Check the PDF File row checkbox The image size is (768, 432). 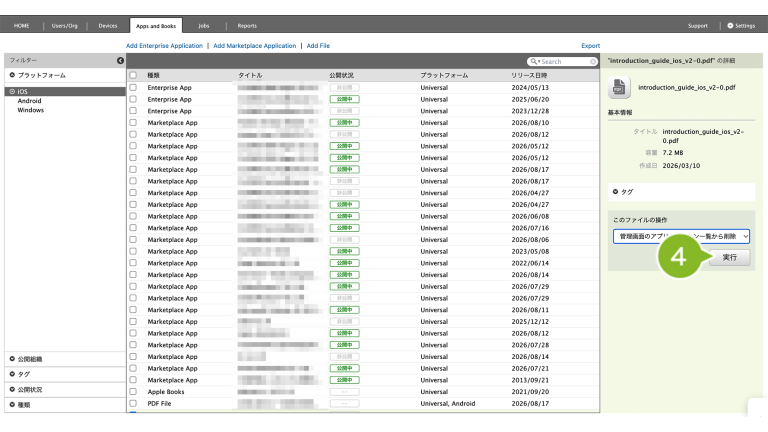click(133, 404)
